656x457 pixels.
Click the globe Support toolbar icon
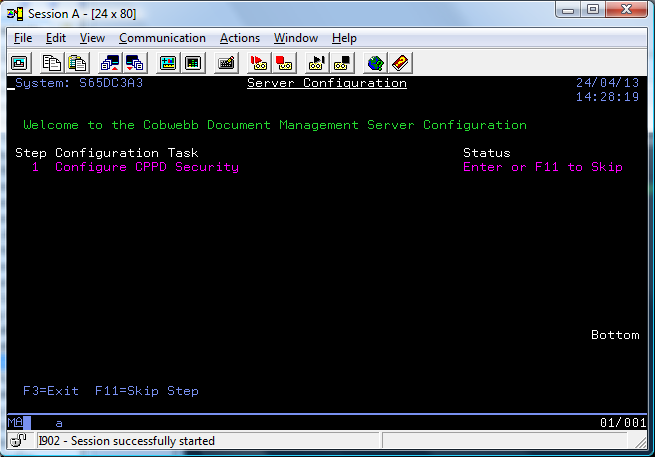(375, 63)
